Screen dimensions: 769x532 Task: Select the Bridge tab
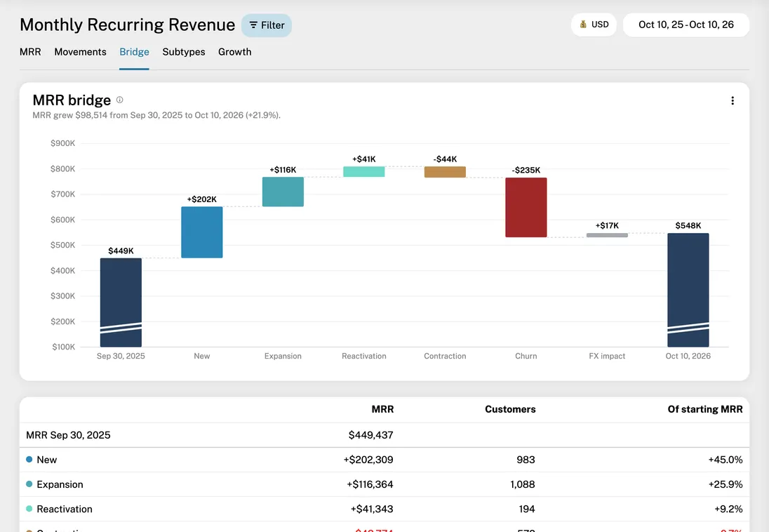[135, 52]
